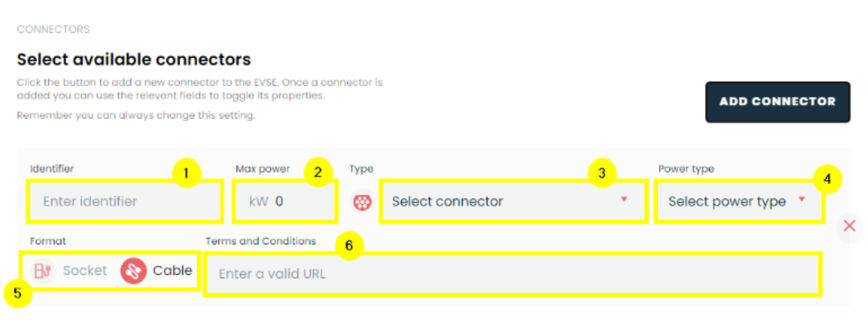Click the connector type plug icon

pyautogui.click(x=362, y=202)
